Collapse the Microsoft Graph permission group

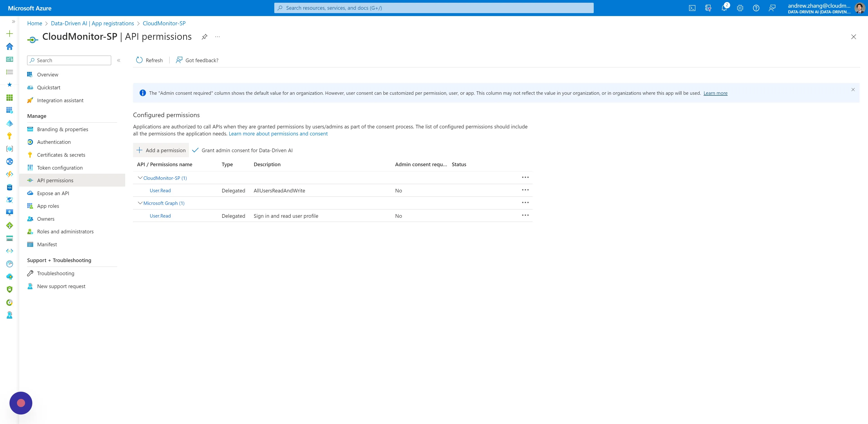[140, 203]
